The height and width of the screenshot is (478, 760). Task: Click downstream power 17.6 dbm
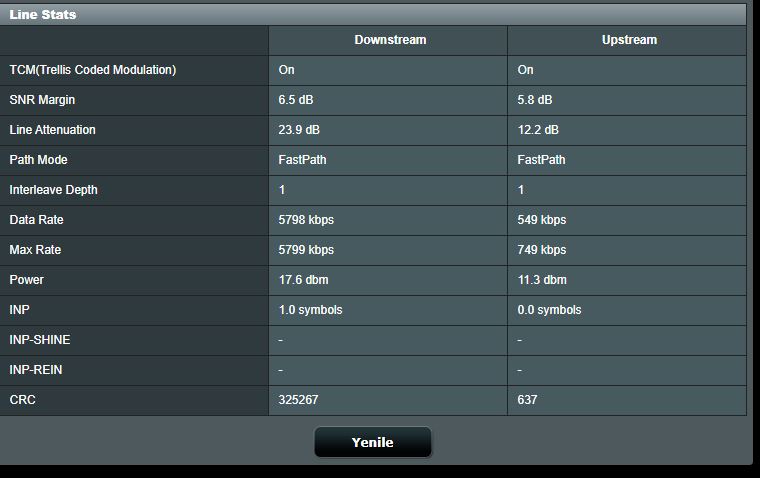pos(303,280)
